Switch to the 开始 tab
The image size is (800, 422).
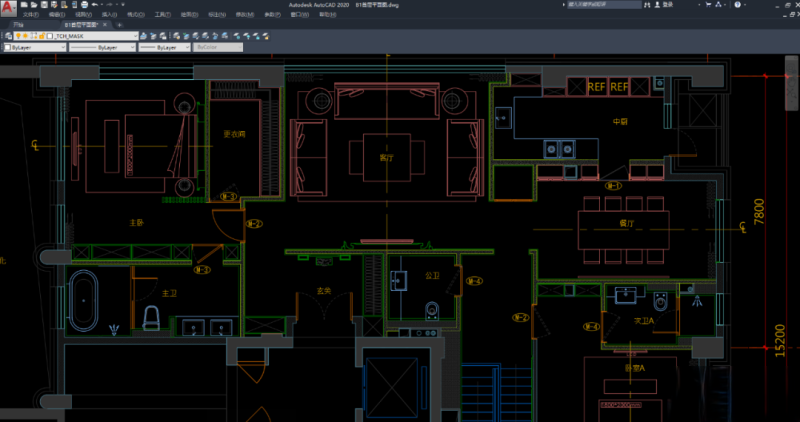[17, 25]
